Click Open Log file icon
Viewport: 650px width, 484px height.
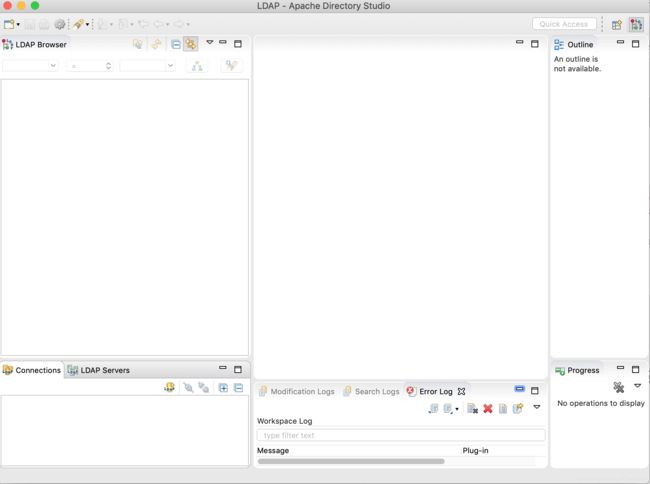502,409
